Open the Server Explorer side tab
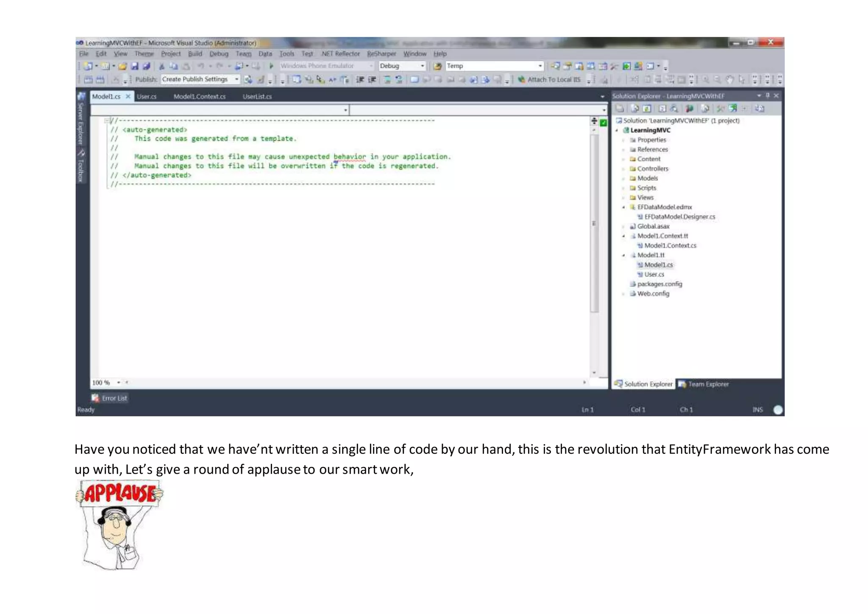868x614 pixels. coord(81,119)
